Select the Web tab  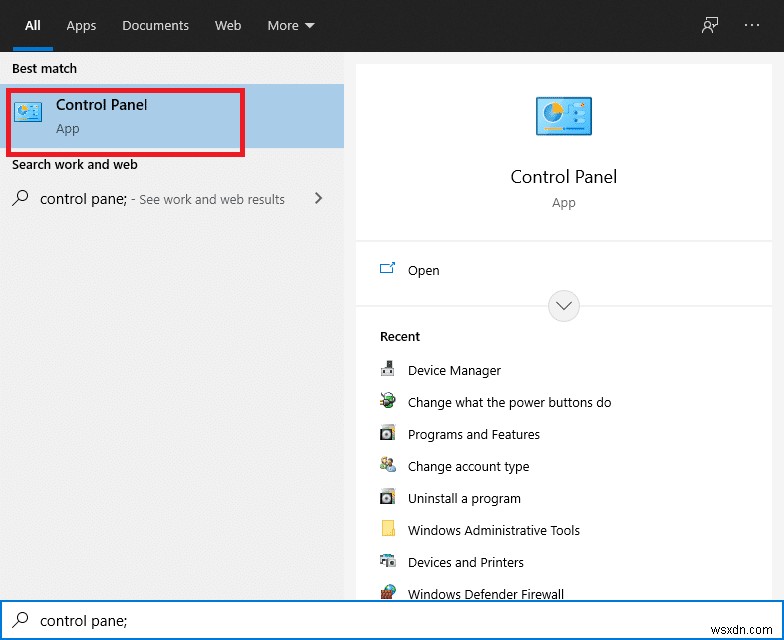[228, 25]
